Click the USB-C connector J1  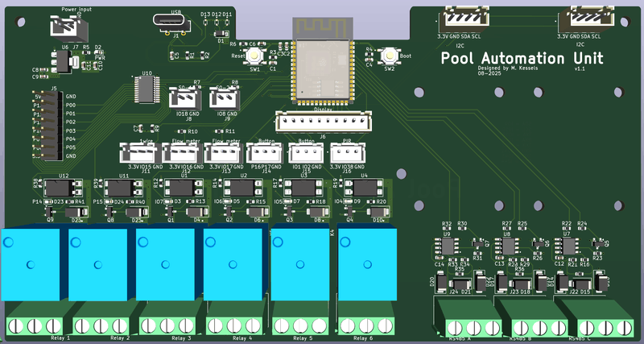(171, 23)
